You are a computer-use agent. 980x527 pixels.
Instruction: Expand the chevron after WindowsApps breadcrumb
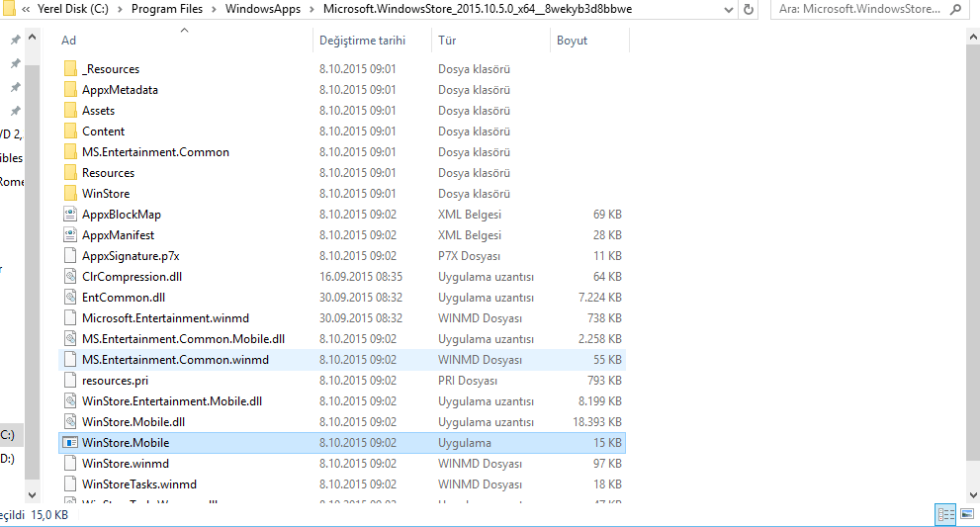coord(312,9)
